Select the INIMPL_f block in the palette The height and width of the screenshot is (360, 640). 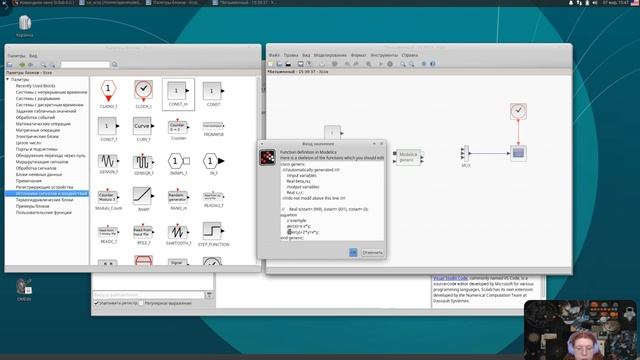pyautogui.click(x=178, y=164)
